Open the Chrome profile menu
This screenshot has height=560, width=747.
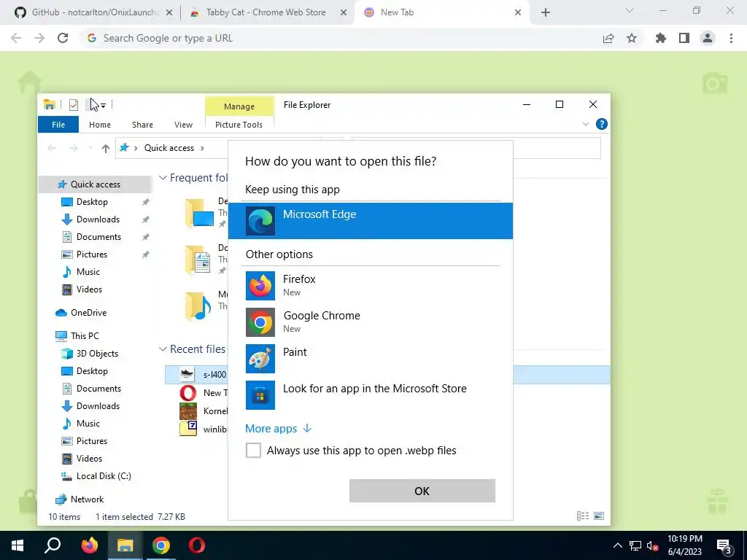coord(708,38)
